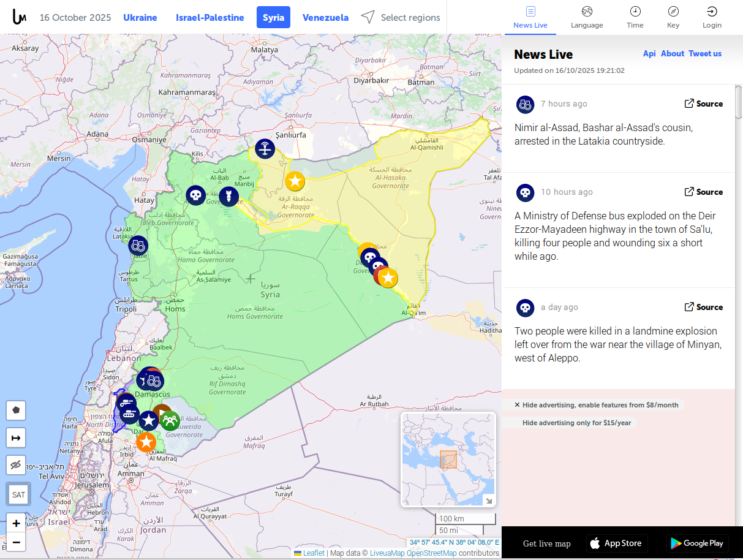Image resolution: width=743 pixels, height=560 pixels.
Task: Toggle map markers visibility with eye icon
Action: point(16,465)
